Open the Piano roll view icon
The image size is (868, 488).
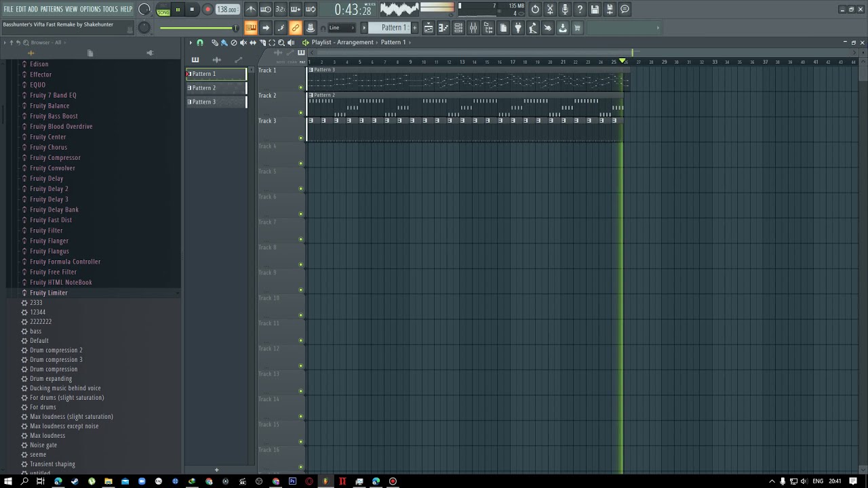[x=443, y=28]
